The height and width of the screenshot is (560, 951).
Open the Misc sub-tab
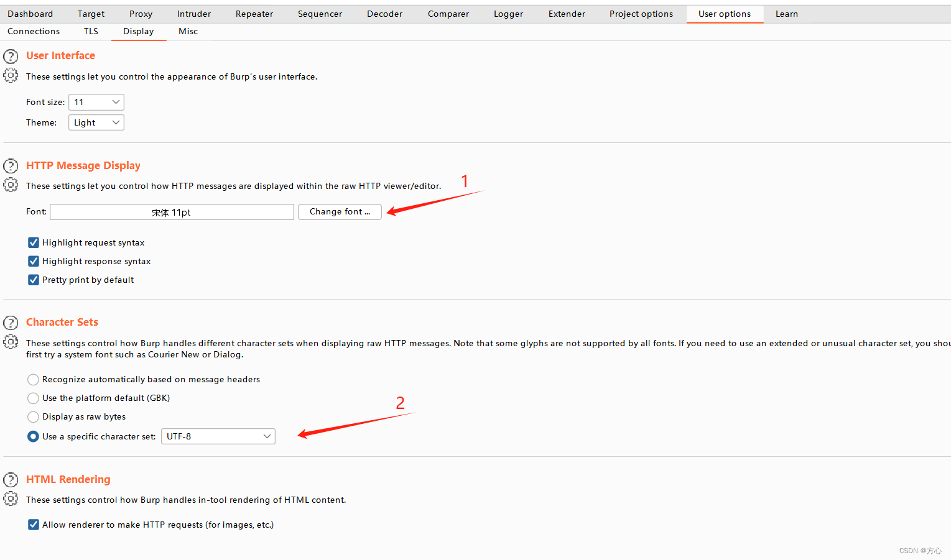pyautogui.click(x=188, y=31)
